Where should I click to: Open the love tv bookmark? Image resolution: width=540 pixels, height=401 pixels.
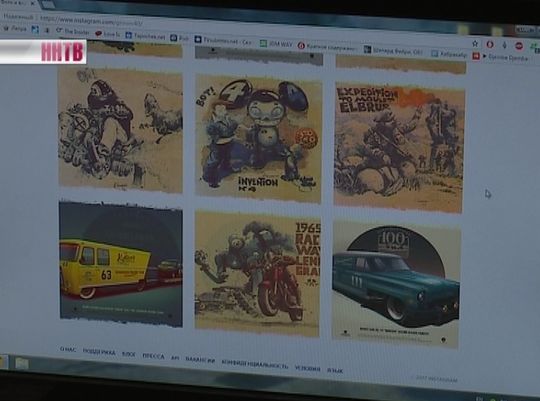coord(107,34)
